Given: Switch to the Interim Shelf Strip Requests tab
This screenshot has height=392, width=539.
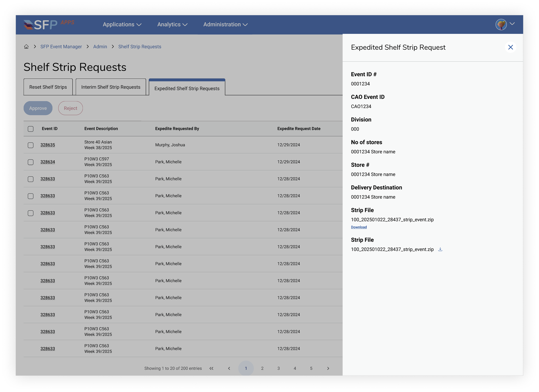Looking at the screenshot, I should pos(111,87).
